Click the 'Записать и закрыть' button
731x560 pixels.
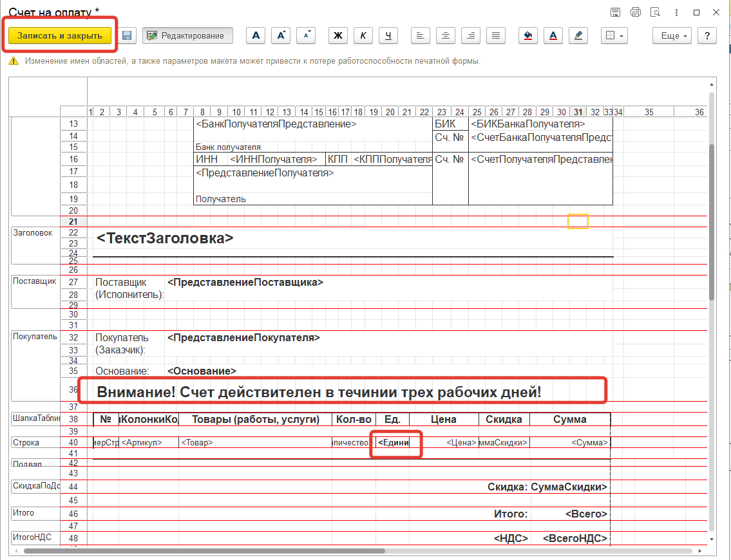60,35
